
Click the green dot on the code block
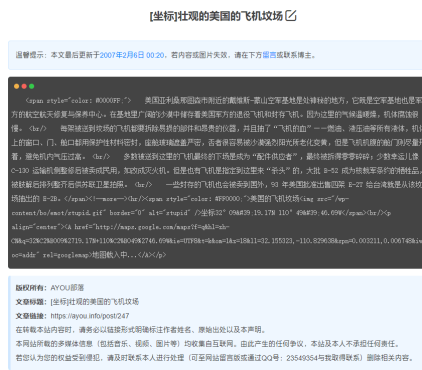click(x=32, y=86)
